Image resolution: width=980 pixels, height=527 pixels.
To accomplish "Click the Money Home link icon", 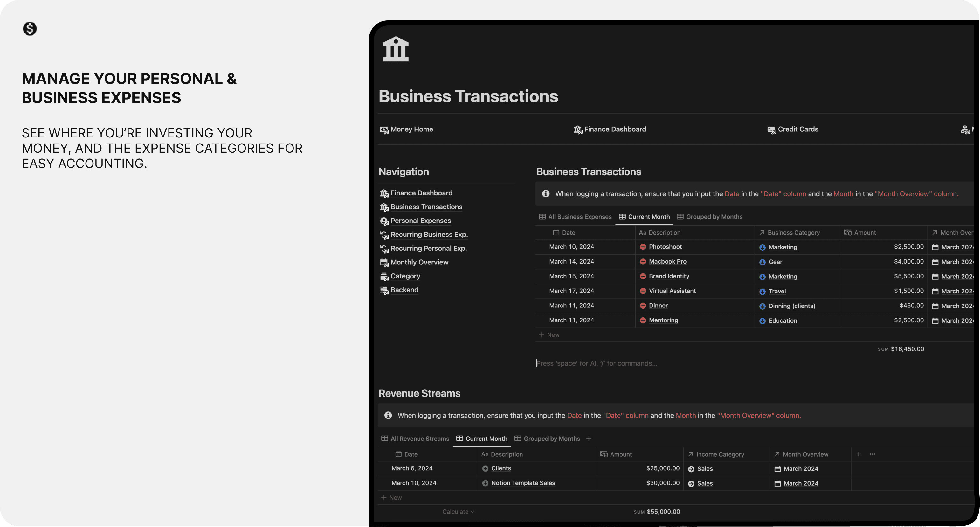I will coord(384,130).
